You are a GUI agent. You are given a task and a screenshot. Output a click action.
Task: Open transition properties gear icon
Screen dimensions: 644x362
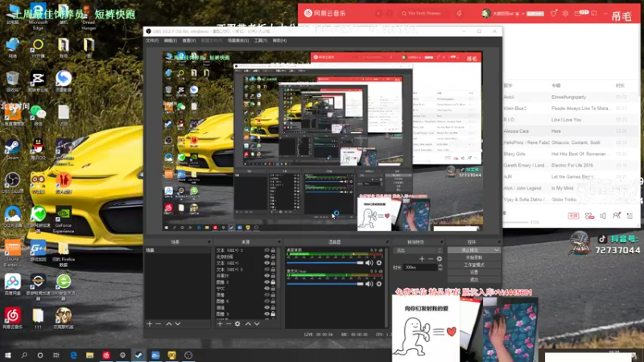440,258
